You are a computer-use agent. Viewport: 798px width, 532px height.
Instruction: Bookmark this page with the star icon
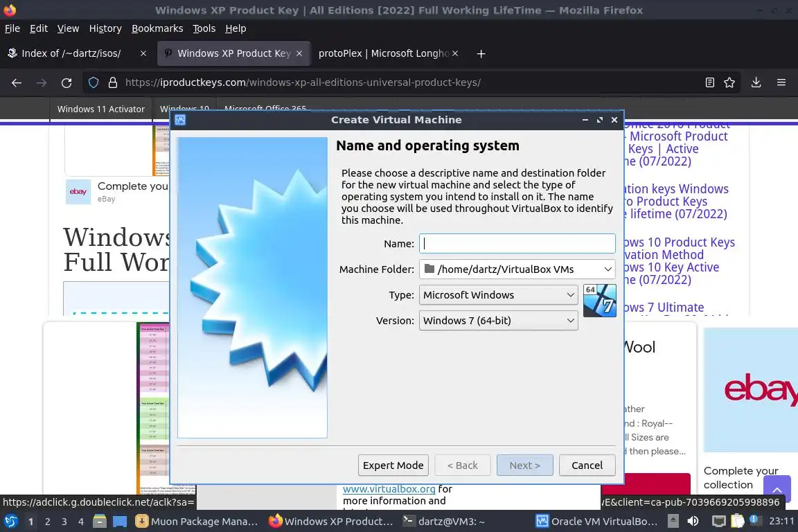[x=729, y=82]
